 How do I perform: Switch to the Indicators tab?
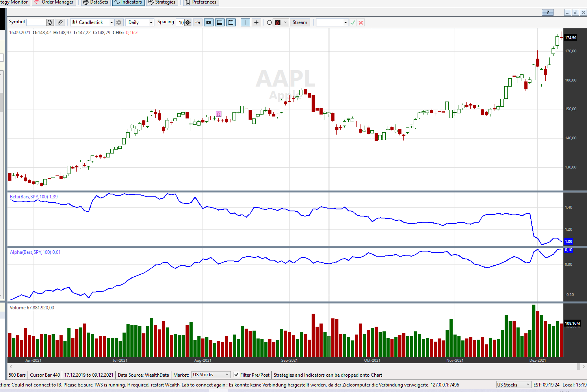128,2
